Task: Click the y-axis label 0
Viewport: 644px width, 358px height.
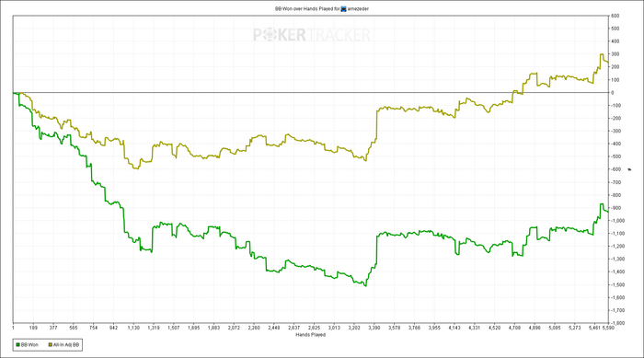Action: click(613, 92)
